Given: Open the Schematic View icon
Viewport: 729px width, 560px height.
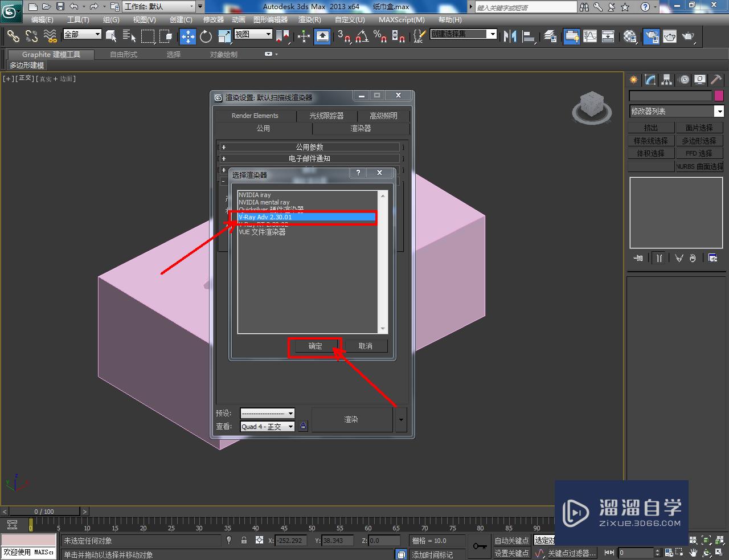Looking at the screenshot, I should tap(608, 36).
